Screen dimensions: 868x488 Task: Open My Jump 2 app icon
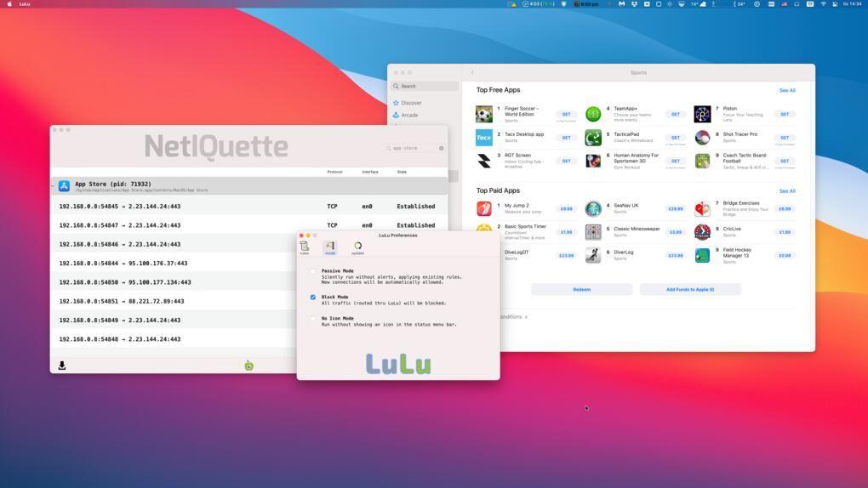(484, 208)
